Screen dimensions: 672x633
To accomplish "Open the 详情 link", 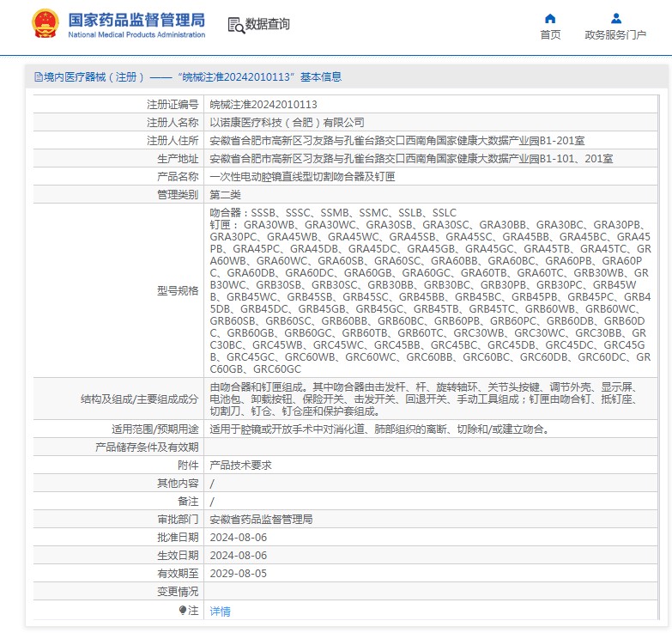I will pyautogui.click(x=220, y=612).
